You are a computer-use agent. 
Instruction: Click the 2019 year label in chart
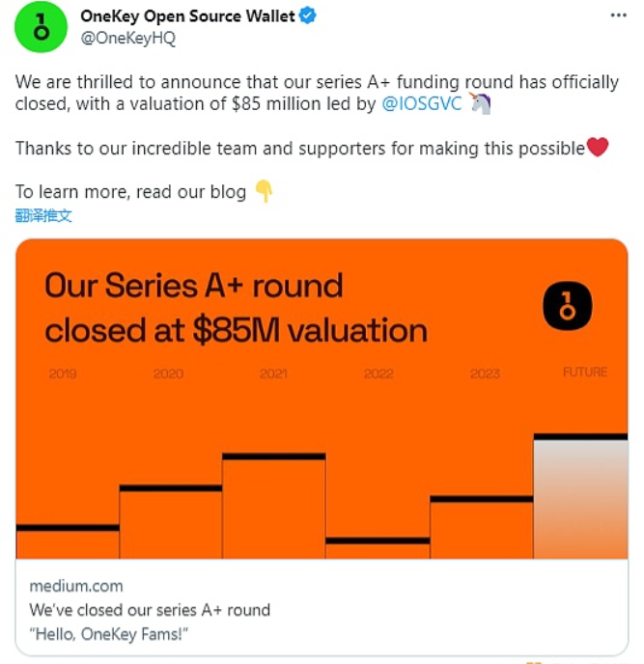pyautogui.click(x=63, y=373)
